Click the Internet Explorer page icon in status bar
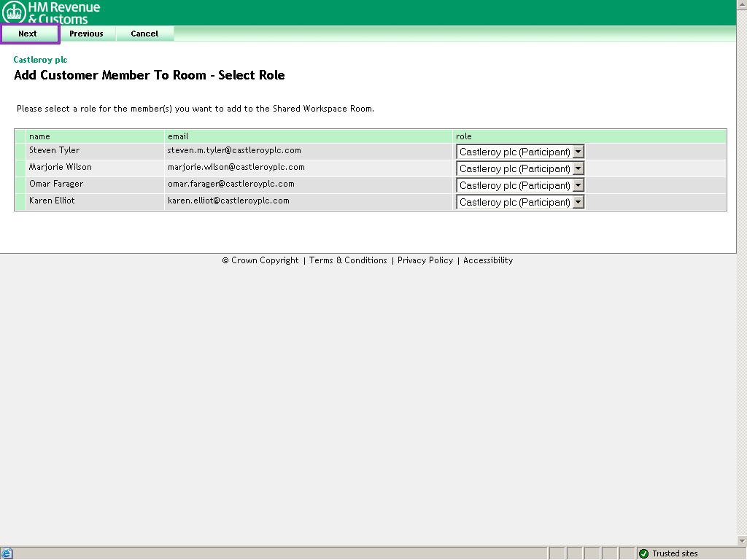Screen dimensions: 747x560 pos(7,553)
